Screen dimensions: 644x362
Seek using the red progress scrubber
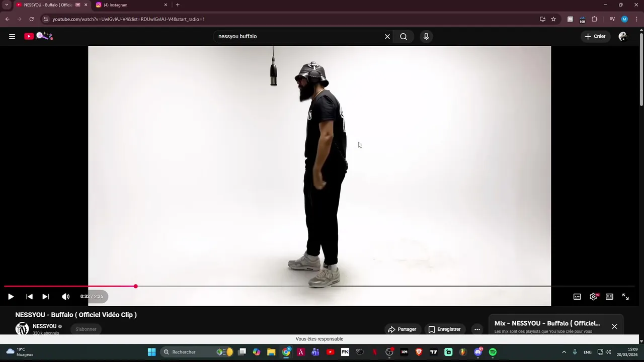[x=135, y=286]
